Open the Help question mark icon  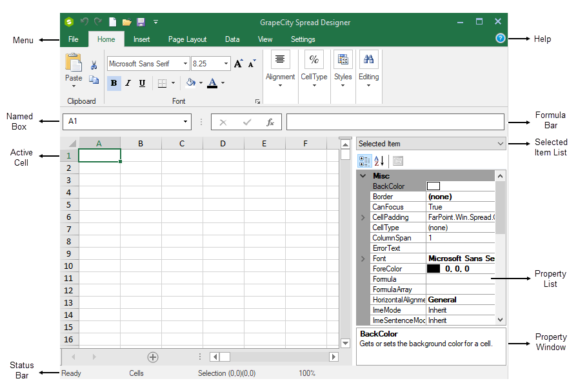click(x=500, y=38)
